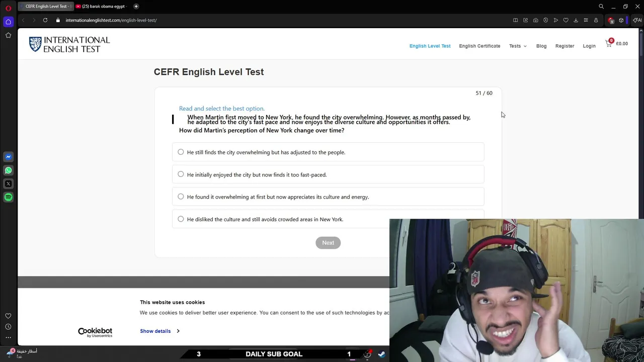Click the 'Read and select the best option.' text

[x=221, y=109]
